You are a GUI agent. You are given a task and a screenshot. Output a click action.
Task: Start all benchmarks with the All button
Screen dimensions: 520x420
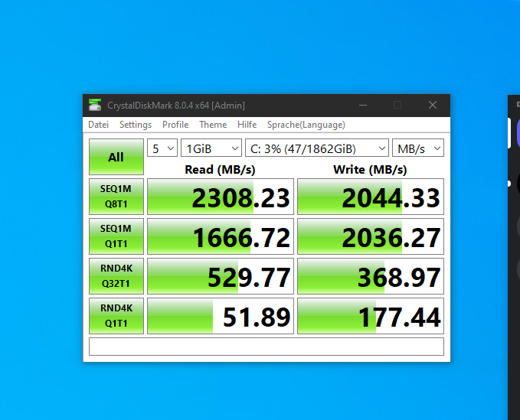pyautogui.click(x=116, y=157)
